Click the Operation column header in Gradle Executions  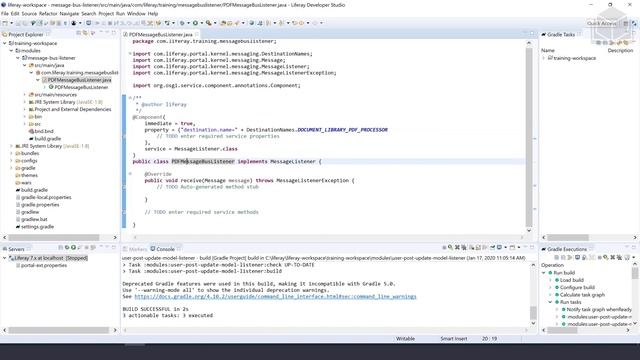(x=552, y=265)
